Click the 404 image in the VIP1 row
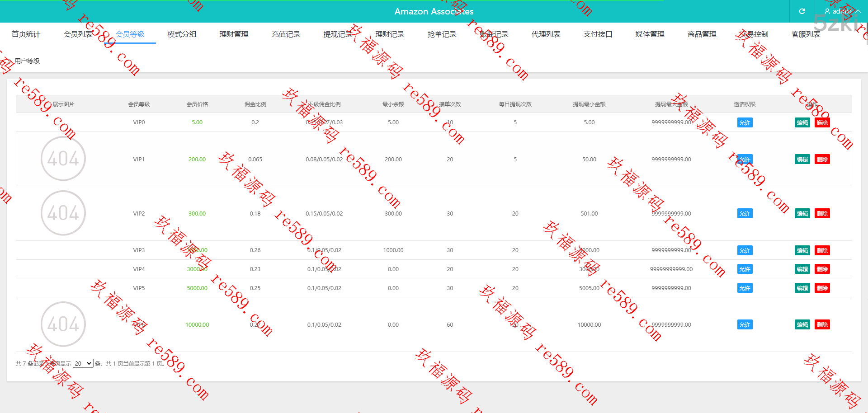This screenshot has height=413, width=868. click(63, 159)
